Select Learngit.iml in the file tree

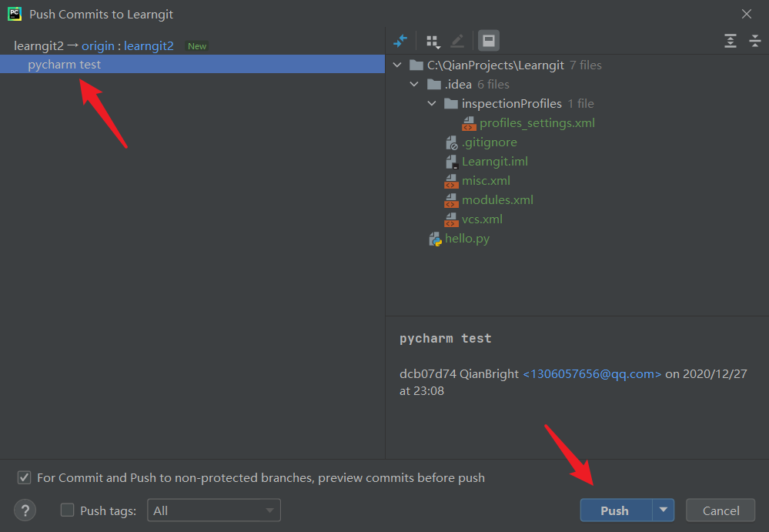(x=495, y=162)
